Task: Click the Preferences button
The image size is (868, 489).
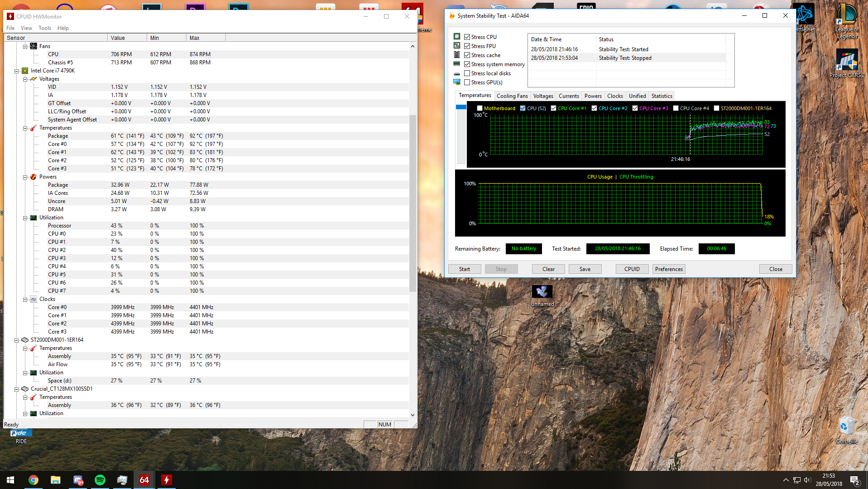Action: point(668,269)
